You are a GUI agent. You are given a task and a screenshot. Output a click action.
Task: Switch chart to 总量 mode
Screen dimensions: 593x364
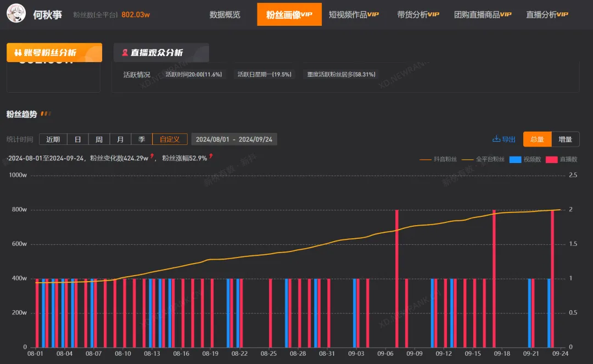(537, 139)
